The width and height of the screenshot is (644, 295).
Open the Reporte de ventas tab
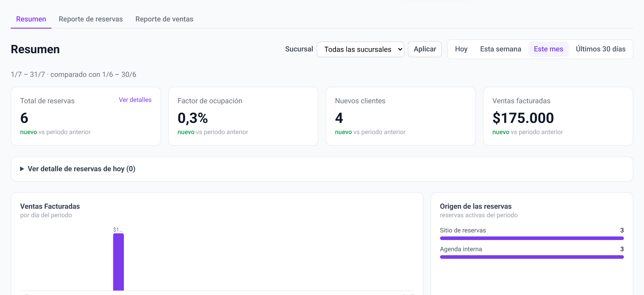164,19
